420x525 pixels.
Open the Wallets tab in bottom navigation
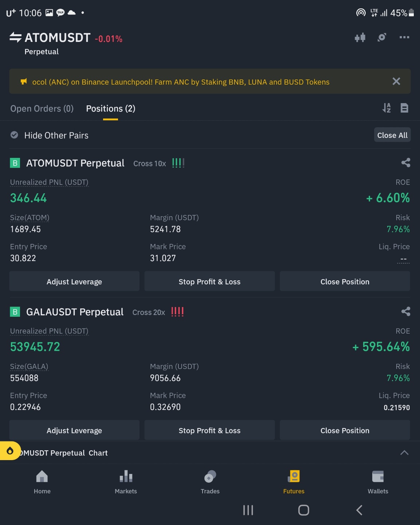[x=378, y=482]
